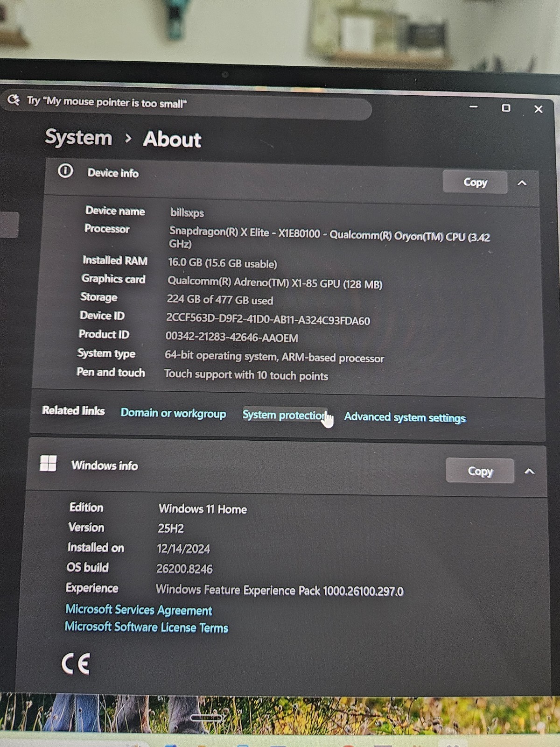Select the installed on date 12/14/2024

[x=183, y=549]
